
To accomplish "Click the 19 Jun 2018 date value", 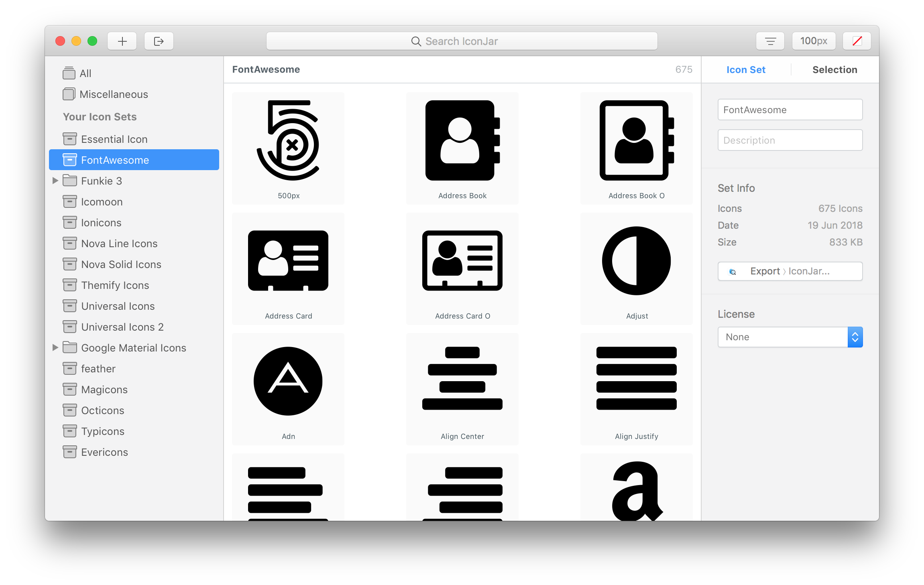I will (835, 225).
